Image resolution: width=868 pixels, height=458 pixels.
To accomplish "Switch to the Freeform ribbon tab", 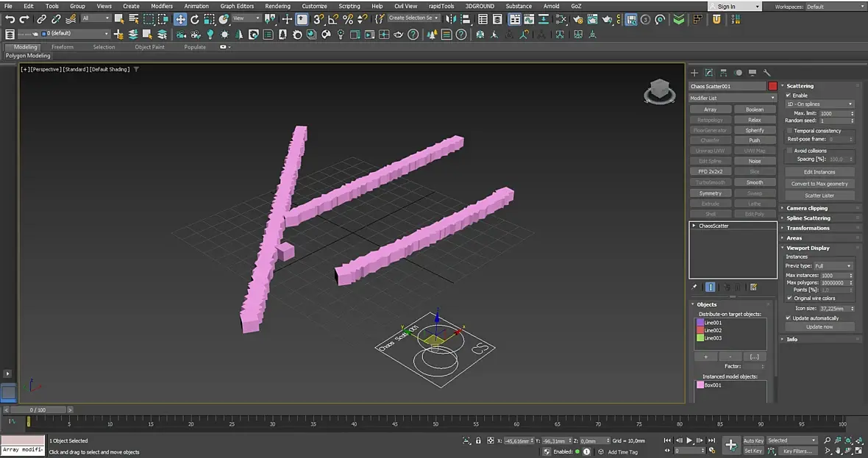I will click(63, 47).
